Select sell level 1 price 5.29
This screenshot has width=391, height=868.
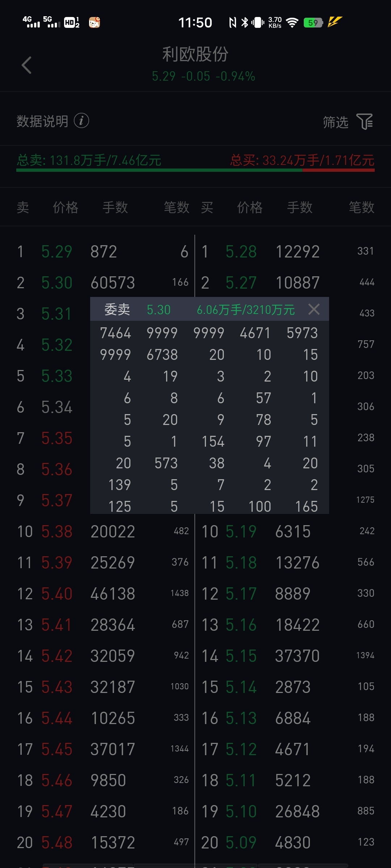pos(57,252)
